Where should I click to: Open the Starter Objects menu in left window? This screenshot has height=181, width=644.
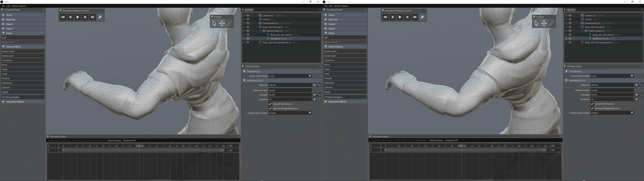coord(19,6)
